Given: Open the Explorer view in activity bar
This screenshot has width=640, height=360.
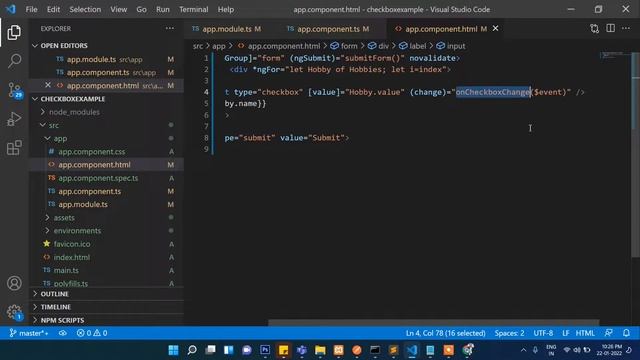Looking at the screenshot, I should pos(14,33).
